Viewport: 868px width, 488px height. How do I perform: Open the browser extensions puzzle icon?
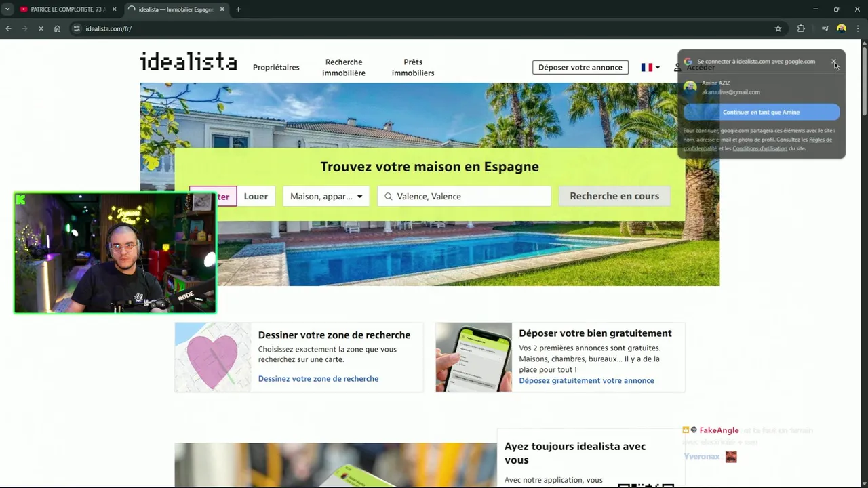[801, 28]
